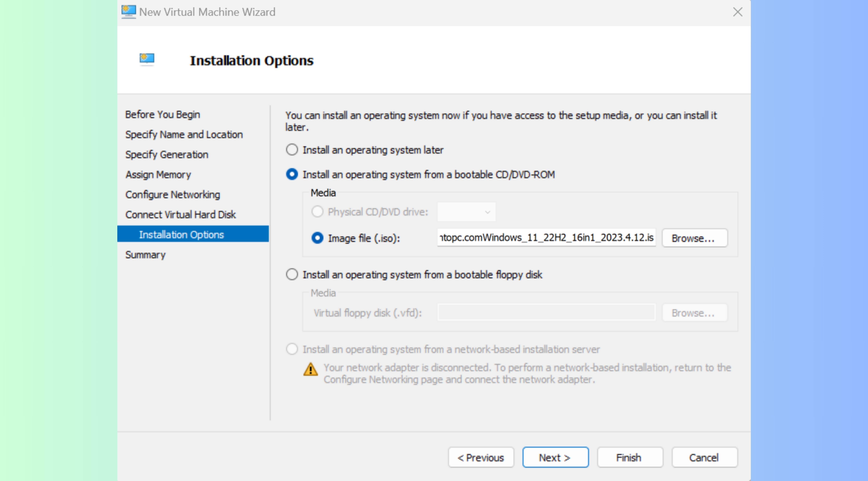This screenshot has height=481, width=868.
Task: Go to Before You Begin step
Action: click(162, 115)
